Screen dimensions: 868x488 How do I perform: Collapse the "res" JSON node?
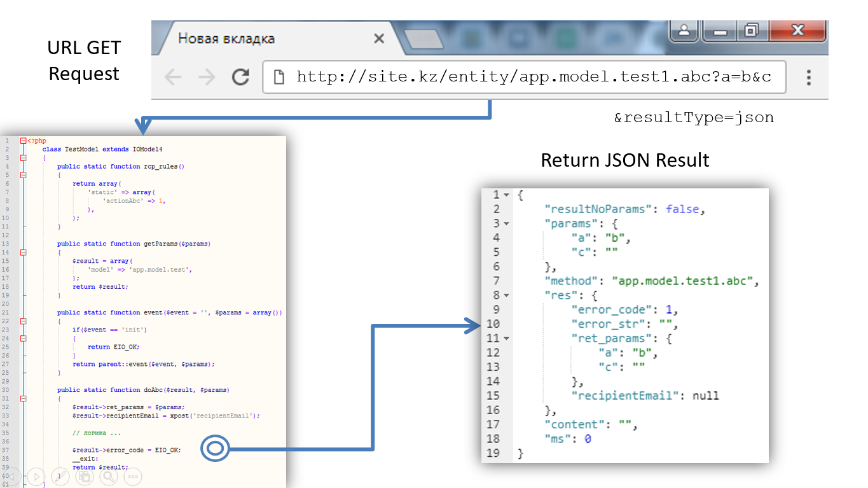506,295
